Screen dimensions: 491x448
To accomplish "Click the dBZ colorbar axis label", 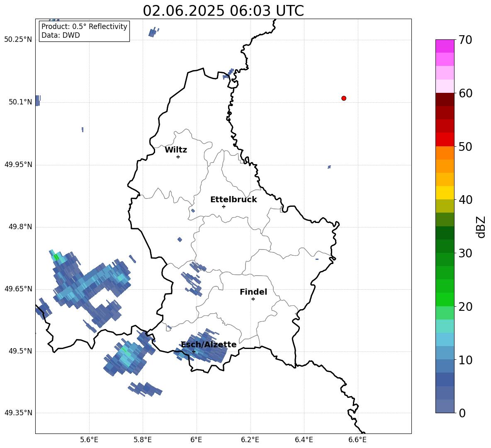I will click(x=481, y=227).
